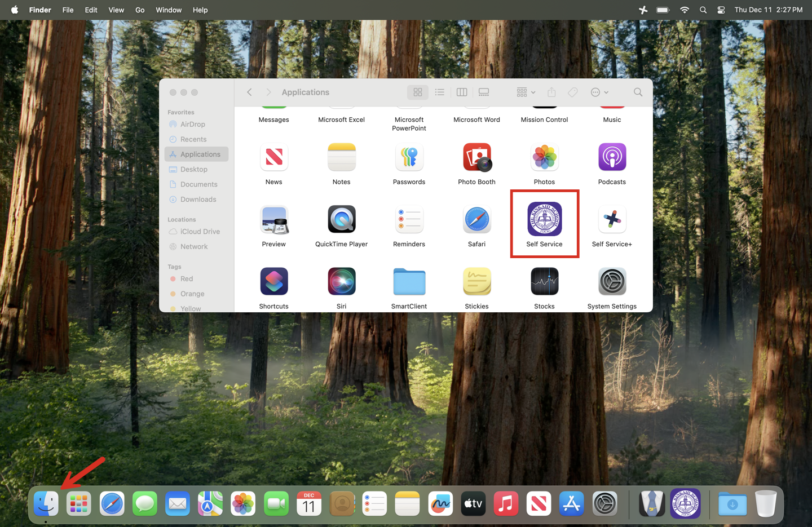Click the Finder window search icon
This screenshot has width=812, height=527.
pos(638,92)
